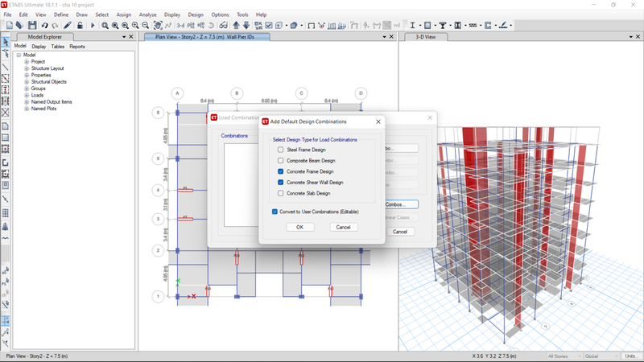Screen dimensions: 644x362
Task: Click the Move Up in List arrow icon
Action: [x=236, y=26]
